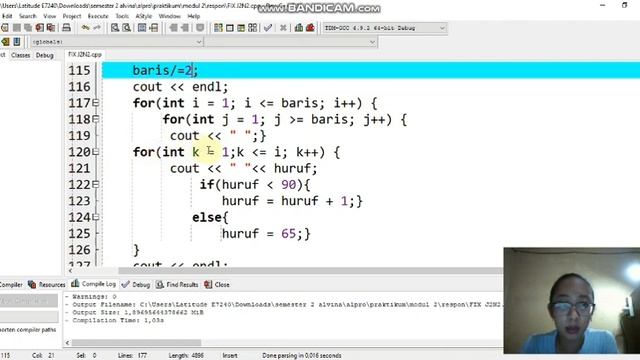Viewport: 640px width, 360px height.
Task: Click the Replace magnifier icon
Action: pos(127,28)
